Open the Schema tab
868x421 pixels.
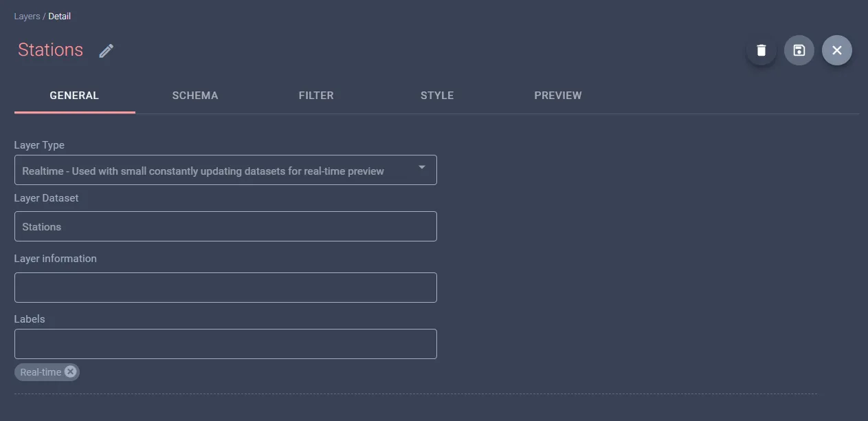pyautogui.click(x=195, y=96)
